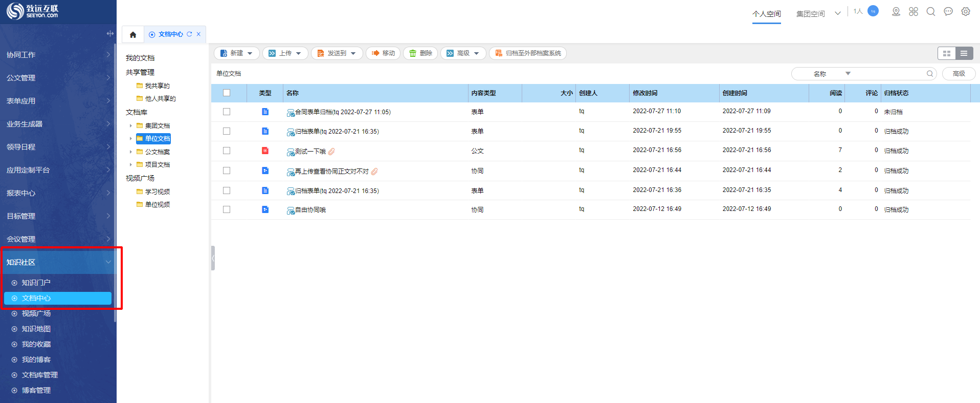Image resolution: width=980 pixels, height=403 pixels.
Task: Refresh the 文档中心 tab
Action: point(189,34)
